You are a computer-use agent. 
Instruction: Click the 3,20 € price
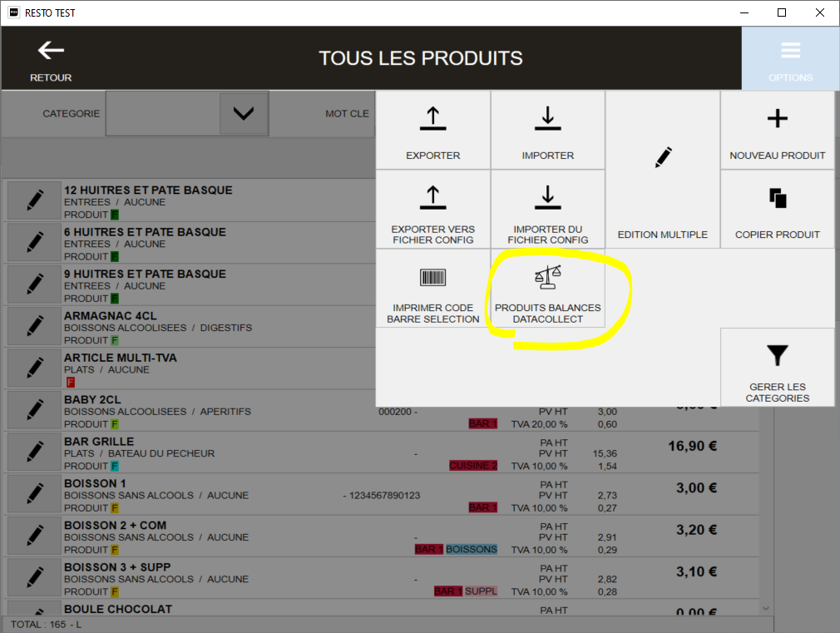click(x=696, y=530)
